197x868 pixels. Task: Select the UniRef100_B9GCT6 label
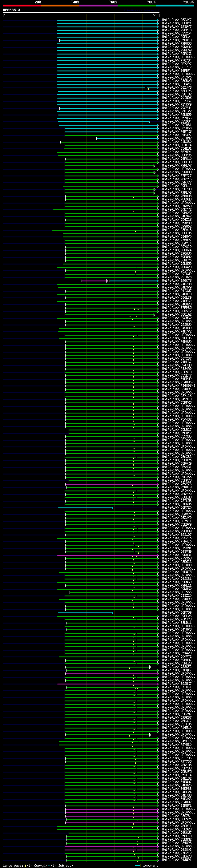[177, 281]
